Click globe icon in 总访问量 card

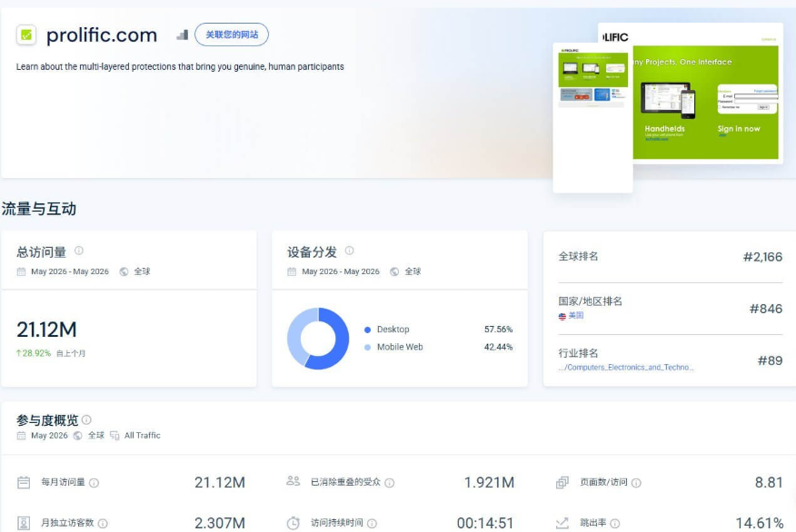[124, 271]
